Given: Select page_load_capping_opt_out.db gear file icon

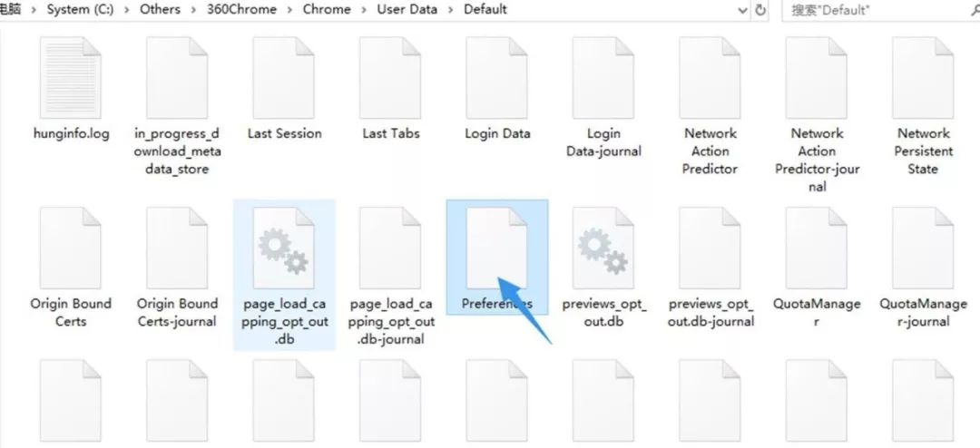Looking at the screenshot, I should tap(283, 248).
